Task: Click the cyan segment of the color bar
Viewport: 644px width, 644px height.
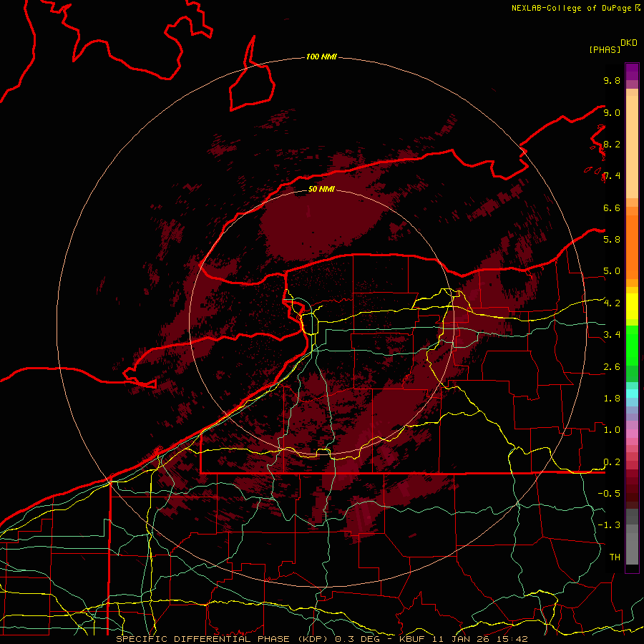Action: click(632, 394)
